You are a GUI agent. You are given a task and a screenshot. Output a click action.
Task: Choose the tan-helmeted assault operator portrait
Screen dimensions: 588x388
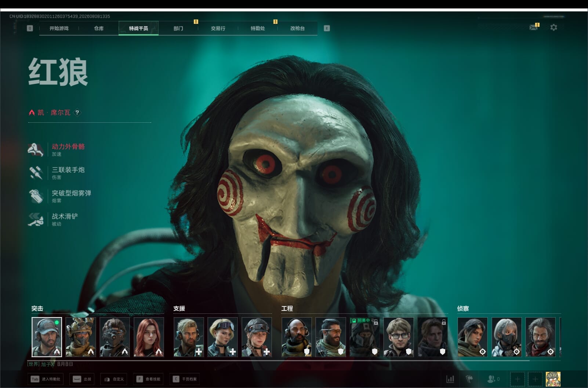click(81, 337)
